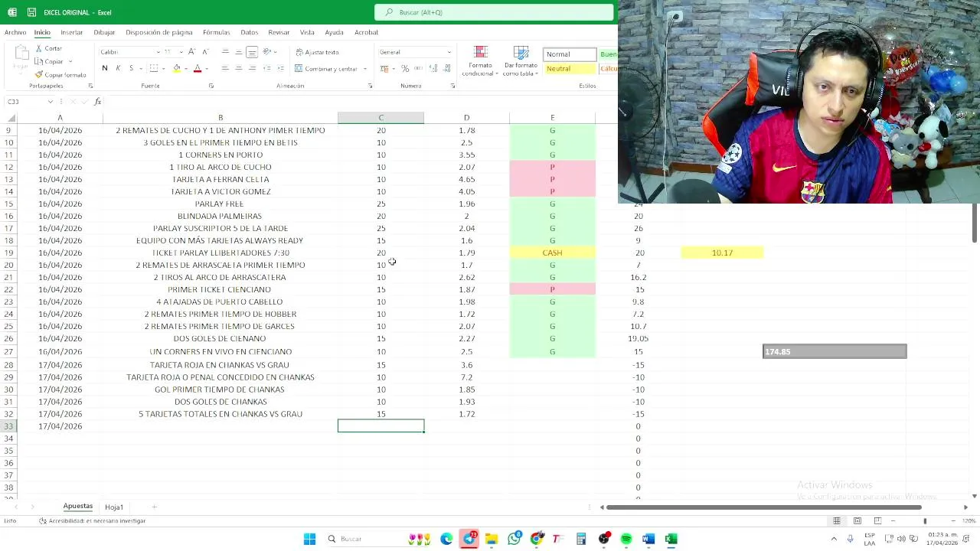
Task: Click the Name Box showing C33
Action: (25, 102)
